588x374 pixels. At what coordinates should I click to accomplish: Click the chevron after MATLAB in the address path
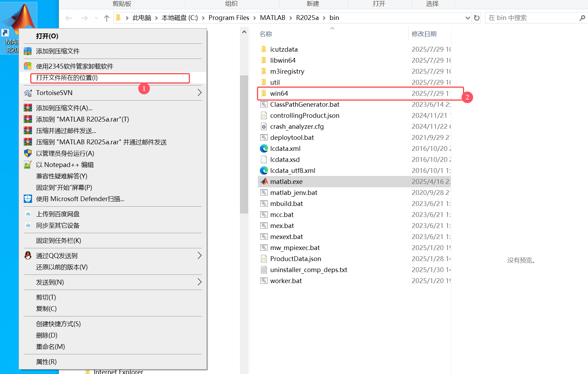pyautogui.click(x=291, y=18)
